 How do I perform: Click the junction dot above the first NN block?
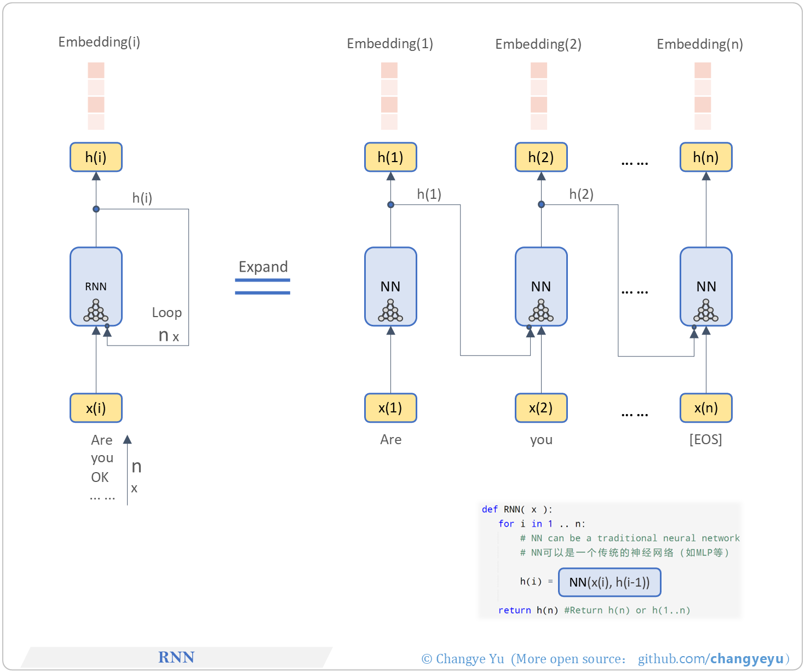pos(390,205)
